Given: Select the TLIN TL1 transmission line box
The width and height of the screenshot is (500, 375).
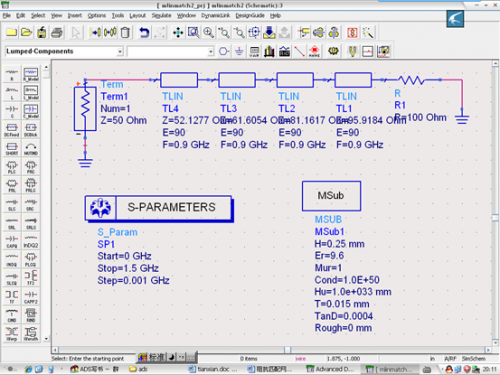Looking at the screenshot, I should click(353, 80).
